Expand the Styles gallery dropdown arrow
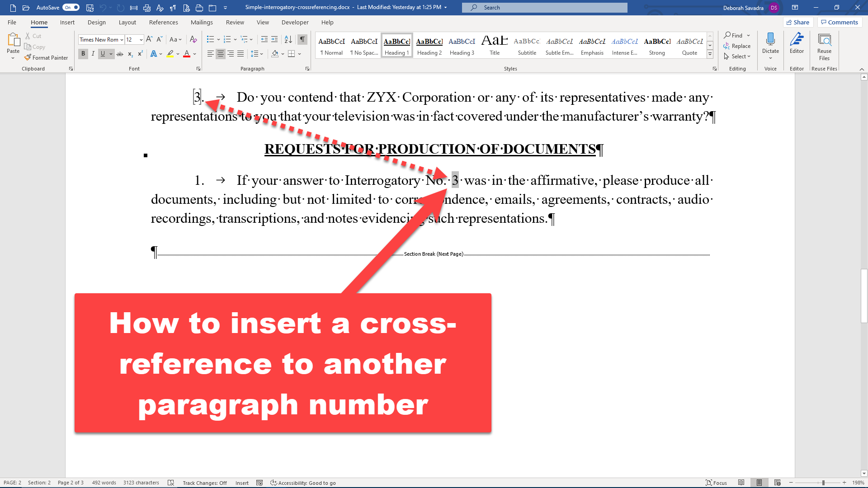The width and height of the screenshot is (868, 488). tap(710, 56)
